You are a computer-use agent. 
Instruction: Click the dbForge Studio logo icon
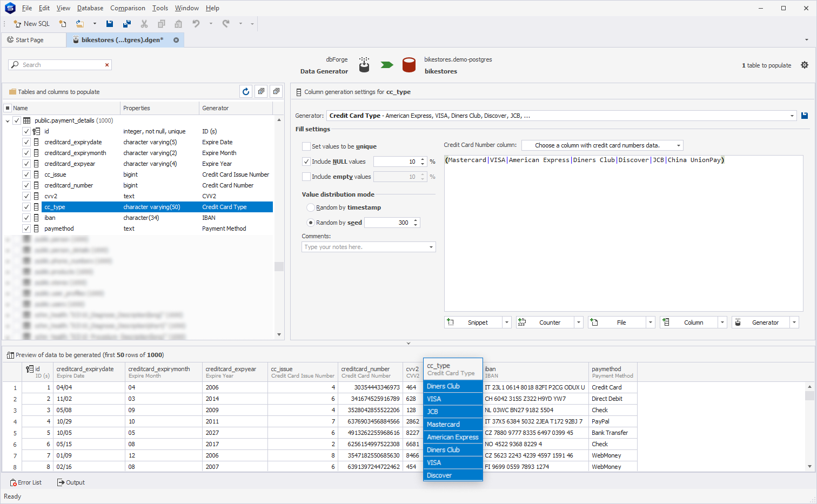(10, 8)
